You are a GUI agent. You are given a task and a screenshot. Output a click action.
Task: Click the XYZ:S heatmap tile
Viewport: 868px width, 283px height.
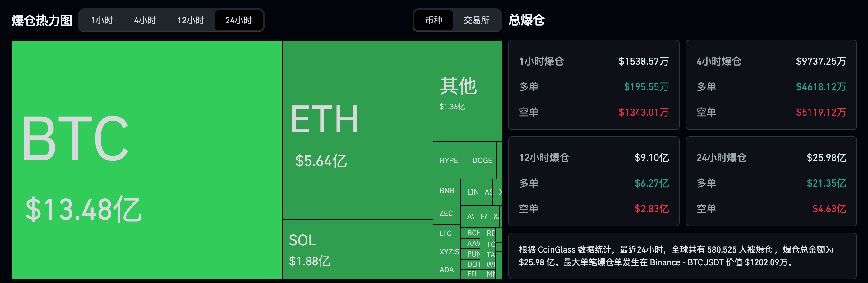[x=446, y=252]
